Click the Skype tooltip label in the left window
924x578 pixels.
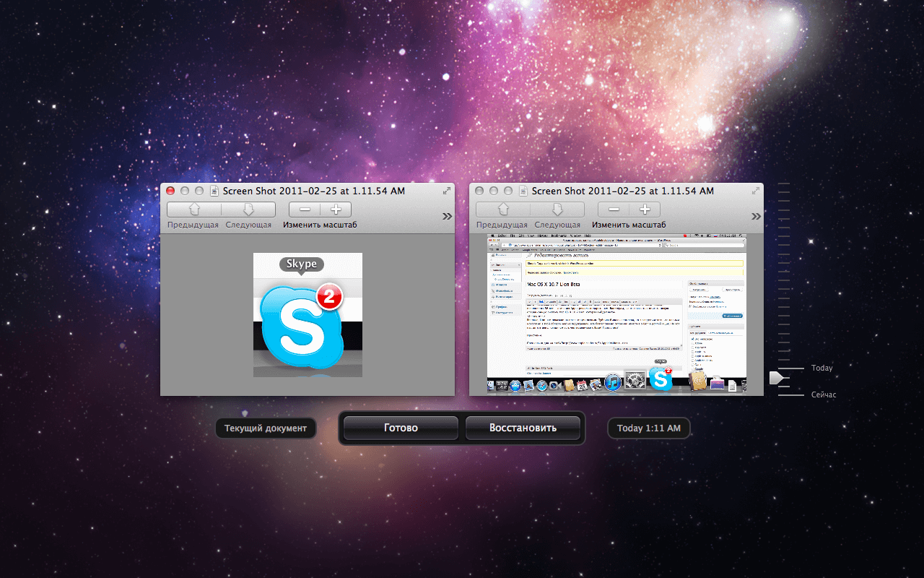coord(302,264)
